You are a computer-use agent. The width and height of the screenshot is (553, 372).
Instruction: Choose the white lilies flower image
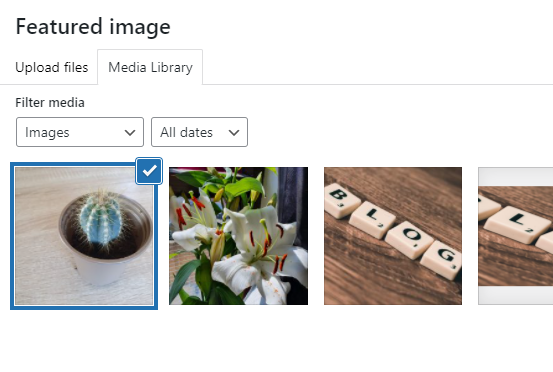point(238,236)
